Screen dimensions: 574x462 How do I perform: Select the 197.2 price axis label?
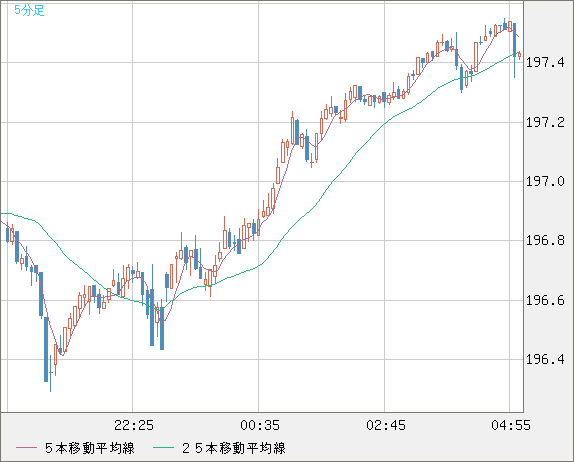(545, 122)
